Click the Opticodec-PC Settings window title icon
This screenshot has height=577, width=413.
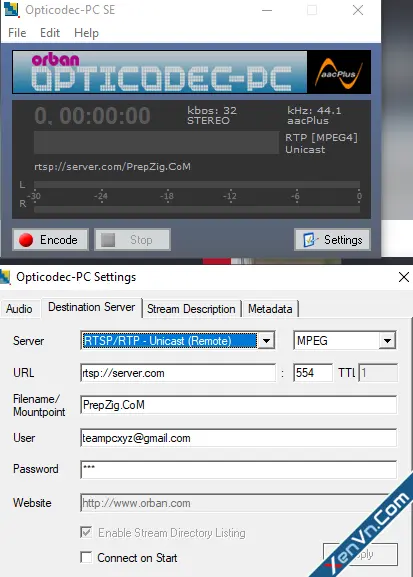(5, 277)
